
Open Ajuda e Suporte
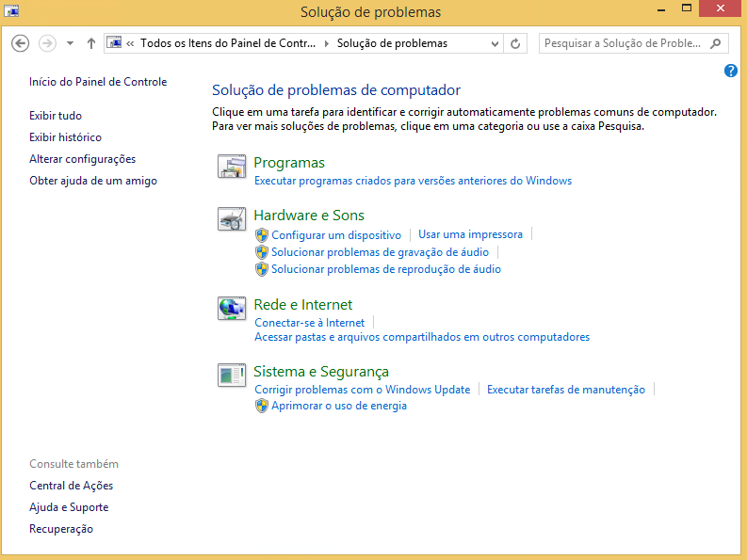point(69,507)
